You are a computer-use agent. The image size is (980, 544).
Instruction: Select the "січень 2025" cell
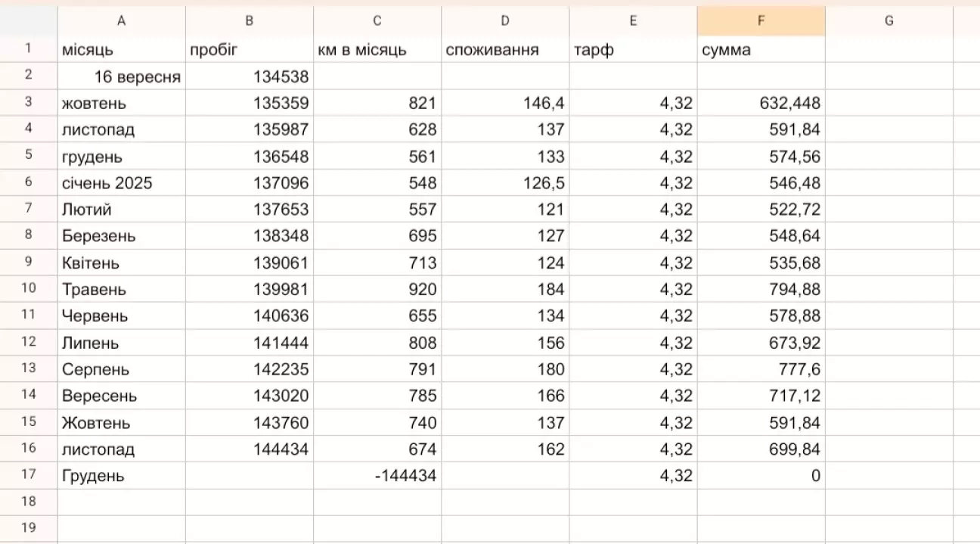[121, 183]
